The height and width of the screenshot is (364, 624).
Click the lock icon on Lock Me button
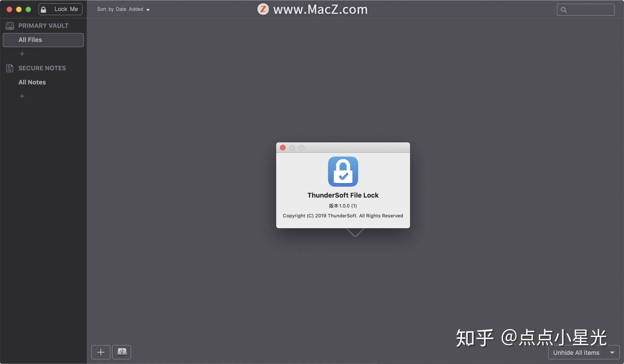pyautogui.click(x=44, y=9)
